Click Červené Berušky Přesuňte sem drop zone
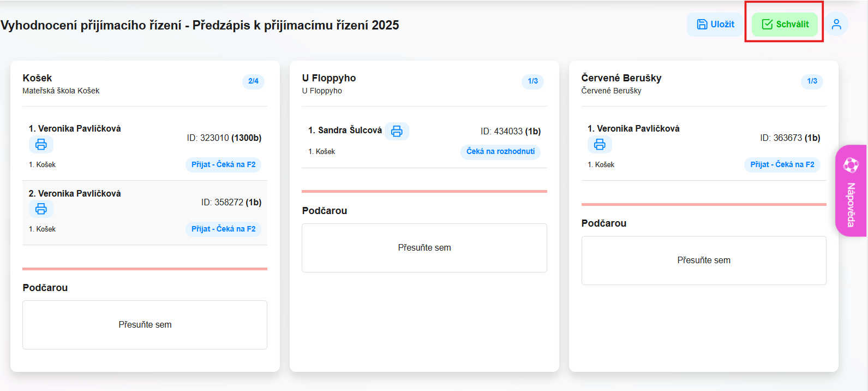Viewport: 868px width, 391px height. (x=704, y=260)
